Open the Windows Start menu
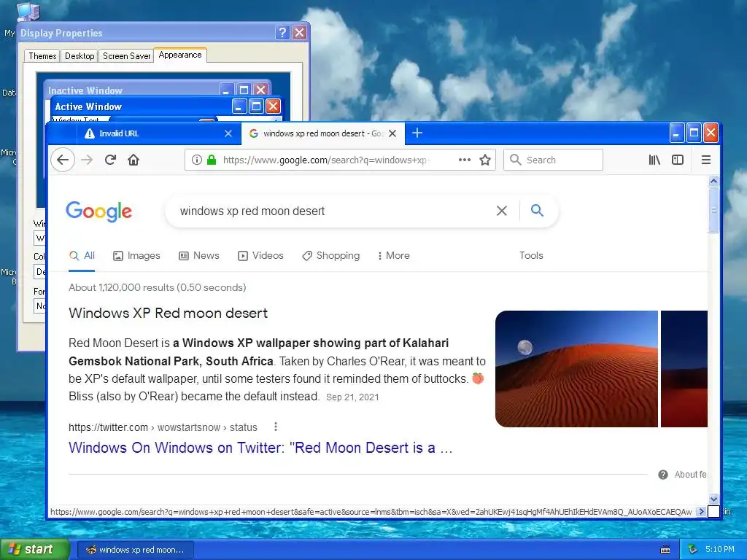Image resolution: width=747 pixels, height=560 pixels. pyautogui.click(x=34, y=550)
